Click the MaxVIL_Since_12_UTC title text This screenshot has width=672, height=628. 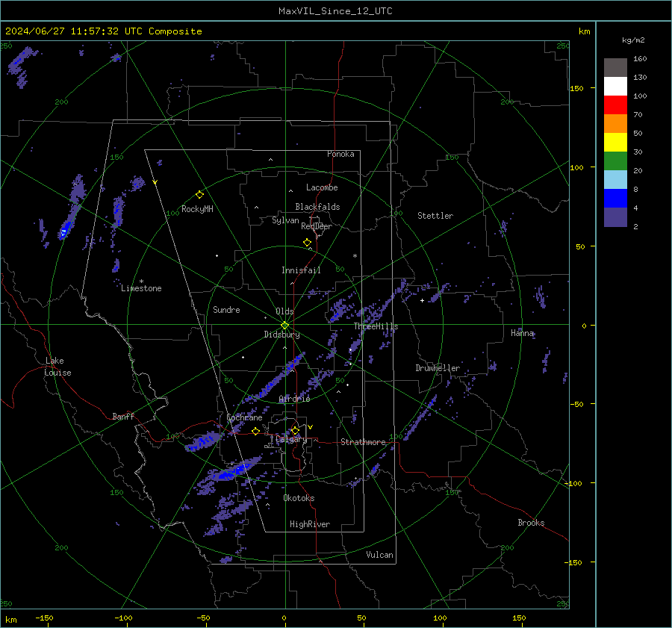pos(335,11)
